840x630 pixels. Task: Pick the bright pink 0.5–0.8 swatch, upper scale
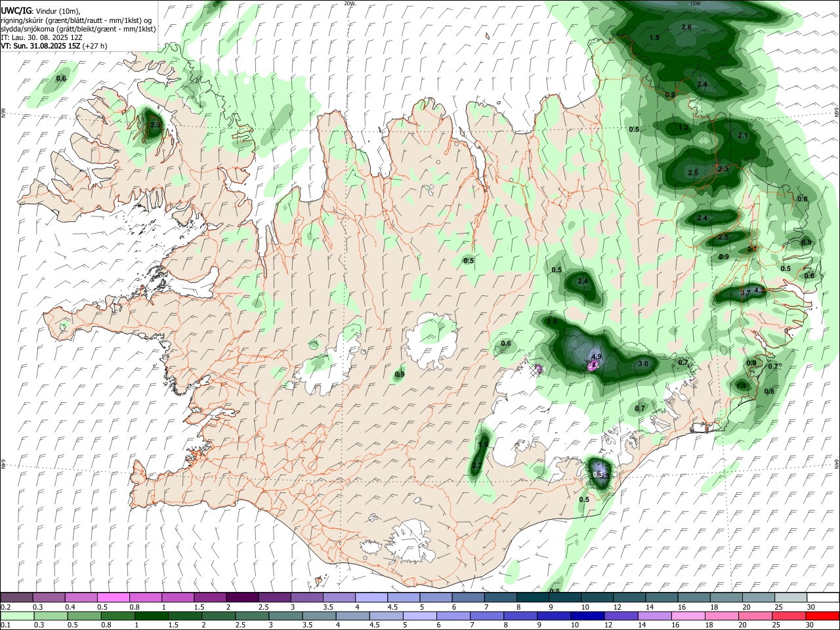coord(113,597)
